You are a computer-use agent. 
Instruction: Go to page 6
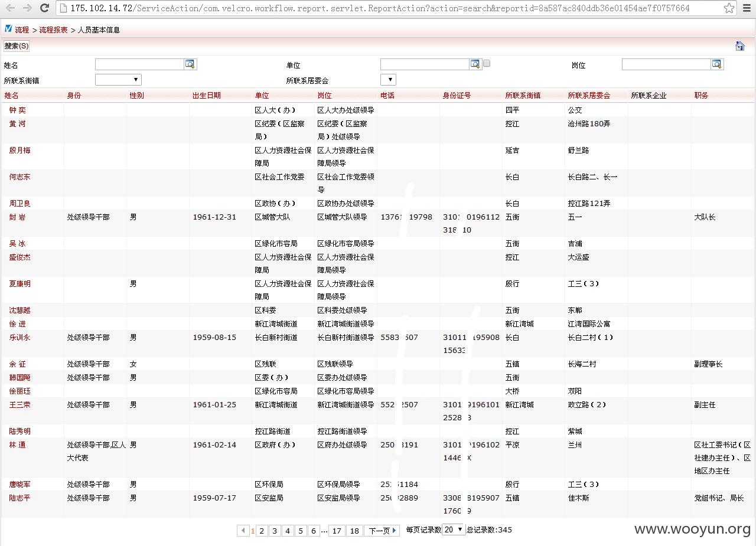[x=314, y=531]
